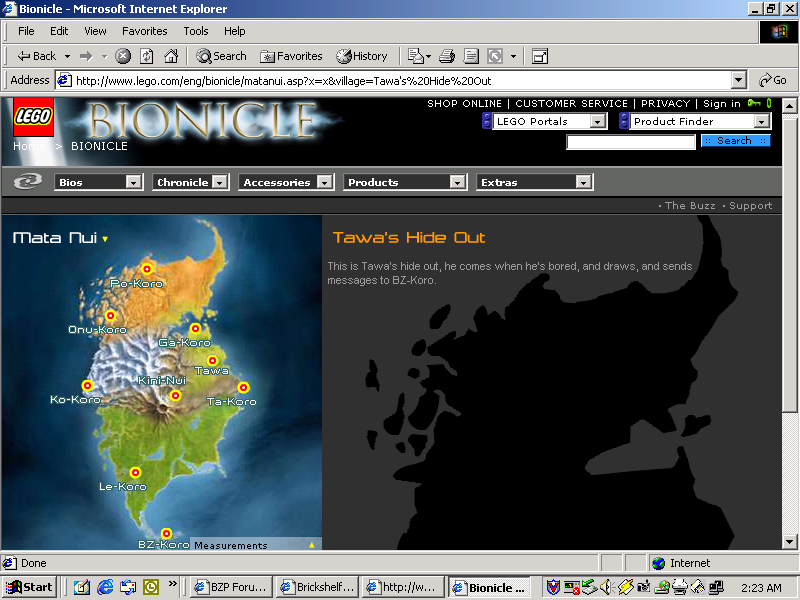800x600 pixels.
Task: Click the PRIVACY link
Action: [665, 104]
